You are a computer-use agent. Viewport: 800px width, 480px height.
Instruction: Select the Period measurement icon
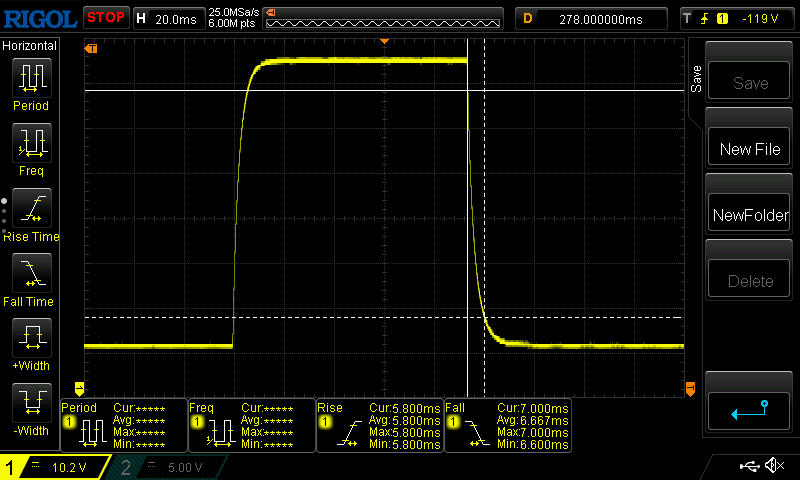click(x=30, y=78)
